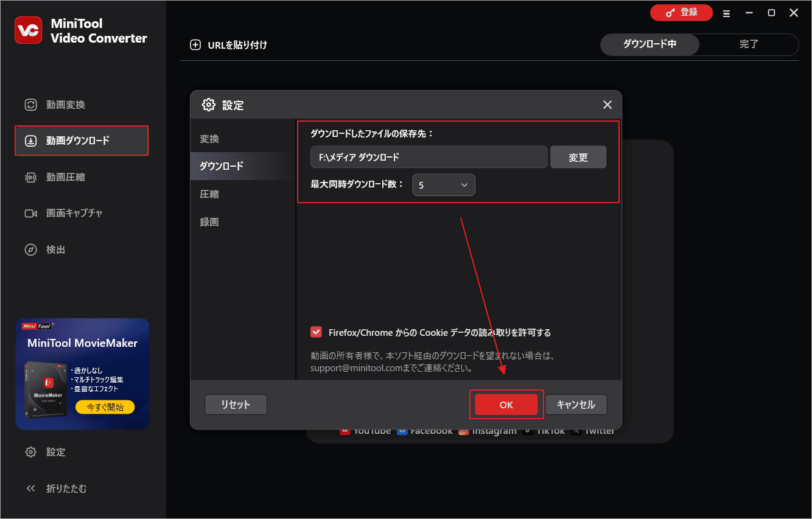
Task: Select 録画 tab in settings dialog
Action: pyautogui.click(x=242, y=222)
